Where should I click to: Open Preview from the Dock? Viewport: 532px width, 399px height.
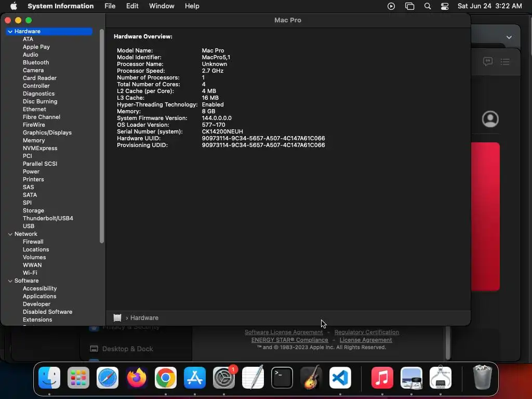[x=411, y=378]
